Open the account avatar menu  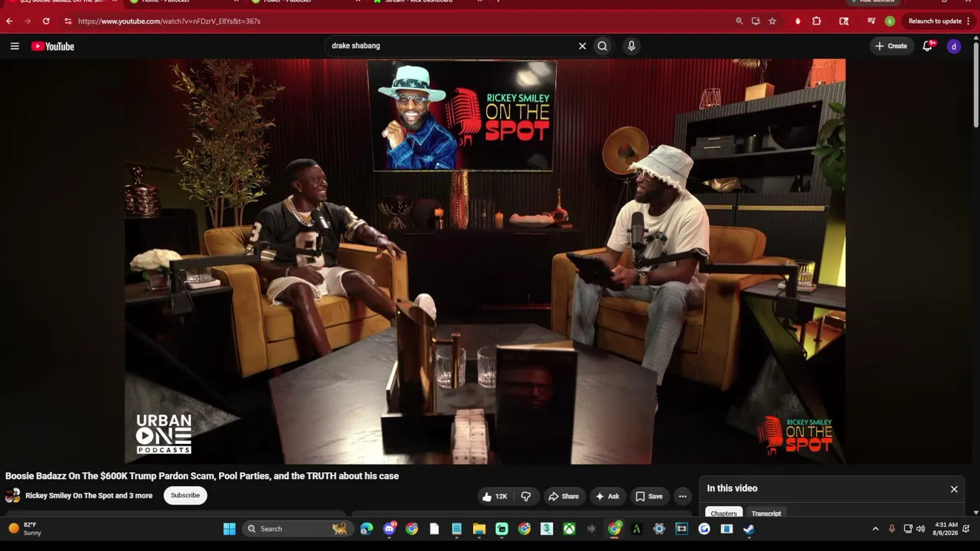point(954,46)
